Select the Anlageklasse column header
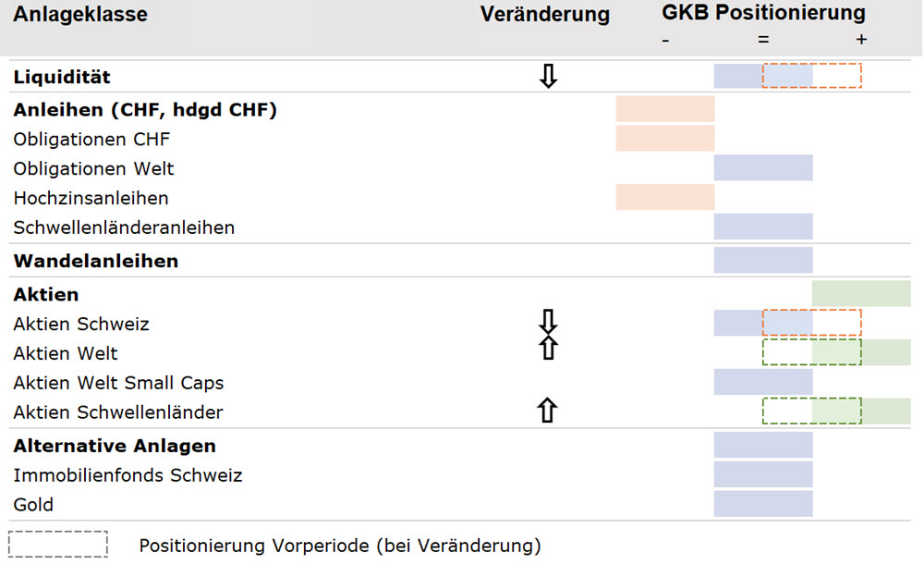 coord(79,14)
